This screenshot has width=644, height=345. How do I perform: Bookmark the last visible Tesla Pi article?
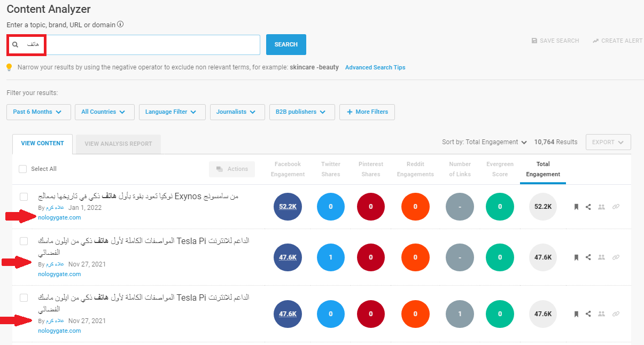click(x=576, y=314)
